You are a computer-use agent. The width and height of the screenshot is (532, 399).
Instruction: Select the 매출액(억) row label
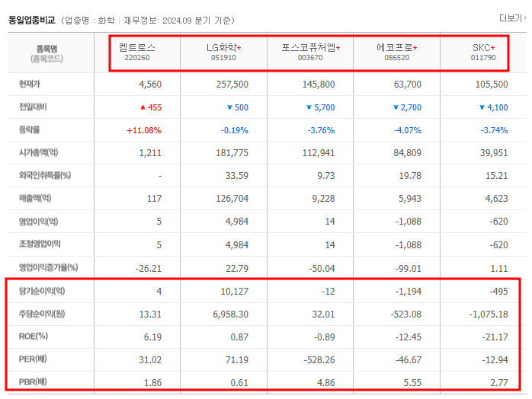click(x=35, y=198)
